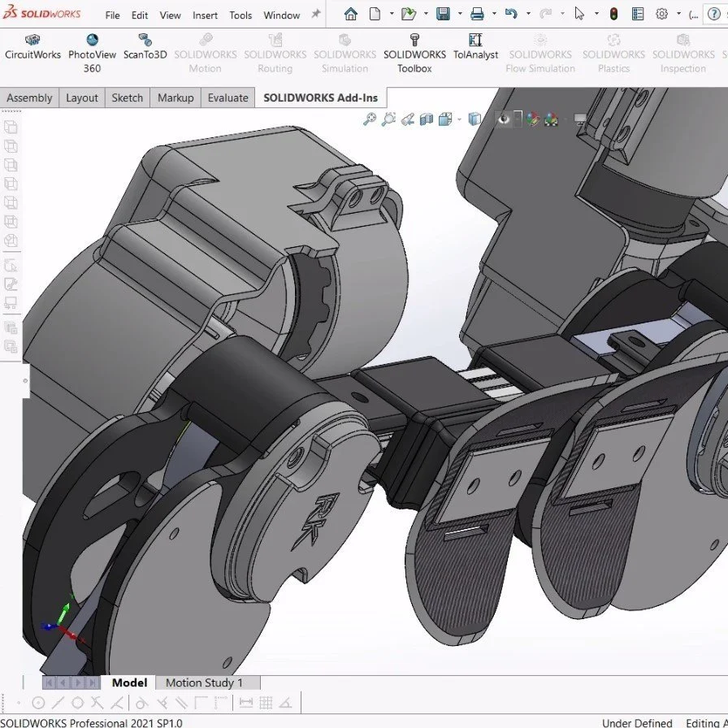Jump to last tab with scroll arrow

tap(93, 682)
